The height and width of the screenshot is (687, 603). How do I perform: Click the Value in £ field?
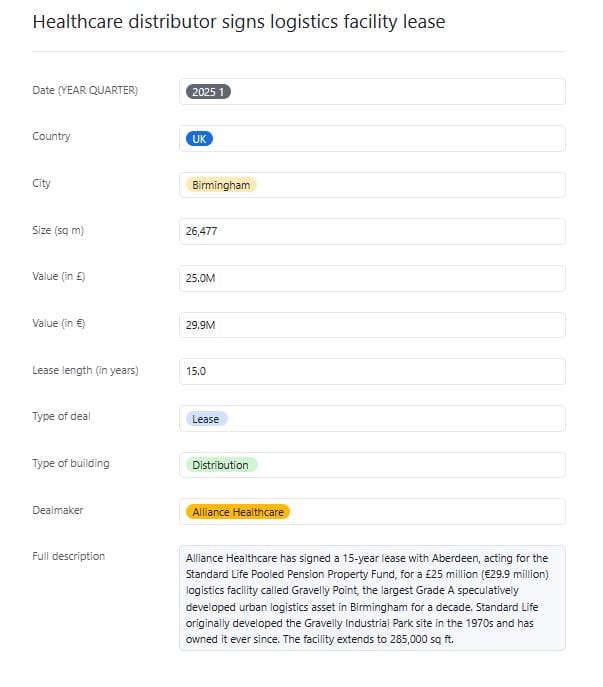[x=372, y=278]
